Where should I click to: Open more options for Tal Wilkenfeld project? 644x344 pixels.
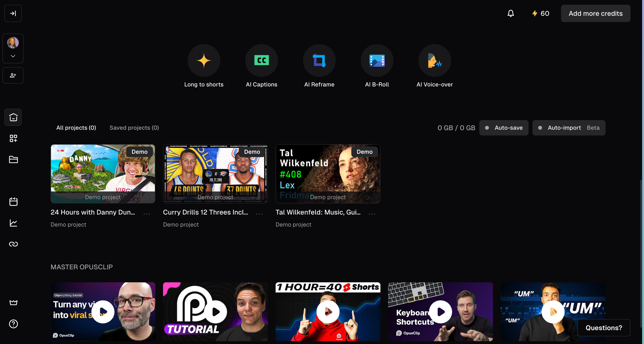tap(372, 213)
